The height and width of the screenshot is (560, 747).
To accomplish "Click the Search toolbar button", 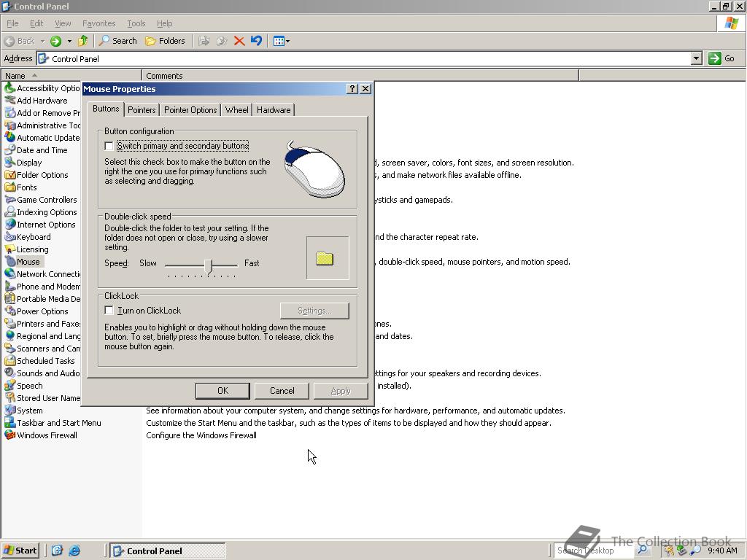I will tap(117, 41).
